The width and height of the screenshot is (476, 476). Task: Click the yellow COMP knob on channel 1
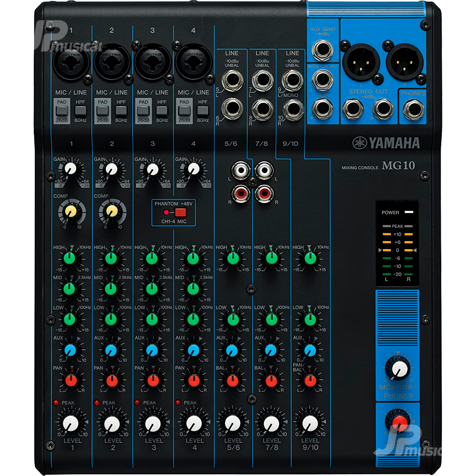click(71, 212)
